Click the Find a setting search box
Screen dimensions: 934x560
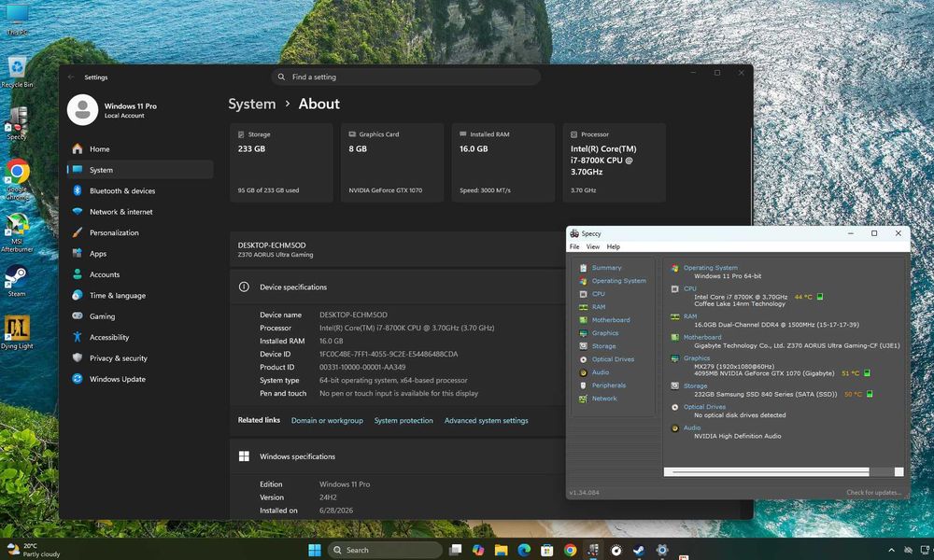(406, 77)
